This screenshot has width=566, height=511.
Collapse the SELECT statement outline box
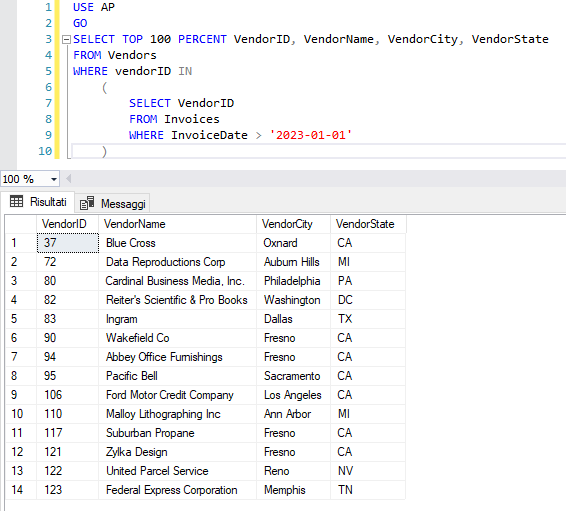pyautogui.click(x=66, y=39)
